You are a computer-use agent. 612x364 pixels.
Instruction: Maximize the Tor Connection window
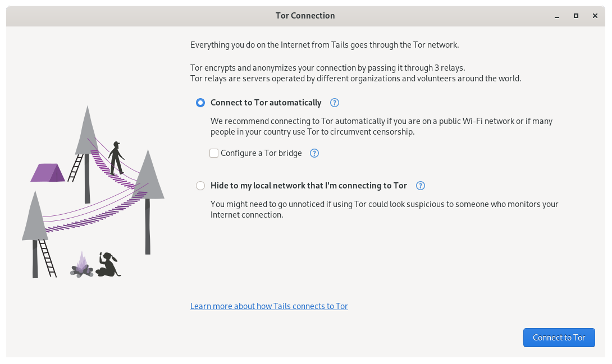coord(576,16)
